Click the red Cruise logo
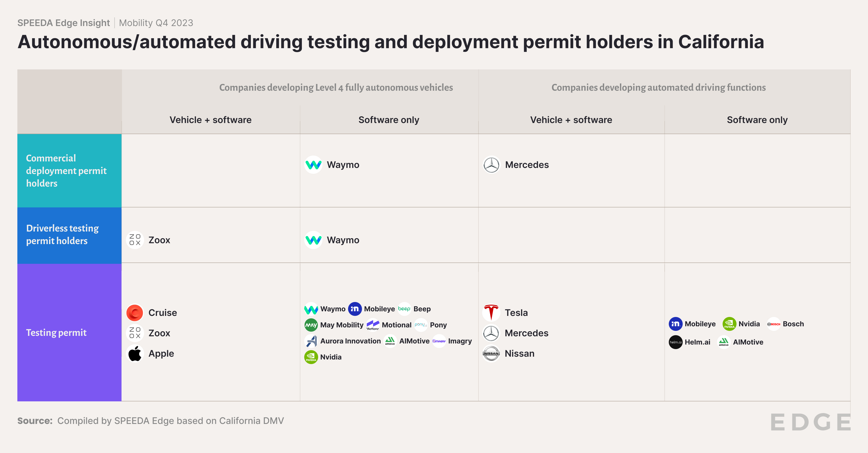 point(135,313)
